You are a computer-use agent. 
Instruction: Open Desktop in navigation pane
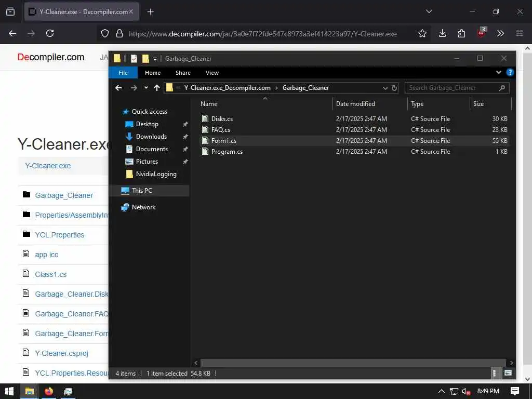pos(147,124)
